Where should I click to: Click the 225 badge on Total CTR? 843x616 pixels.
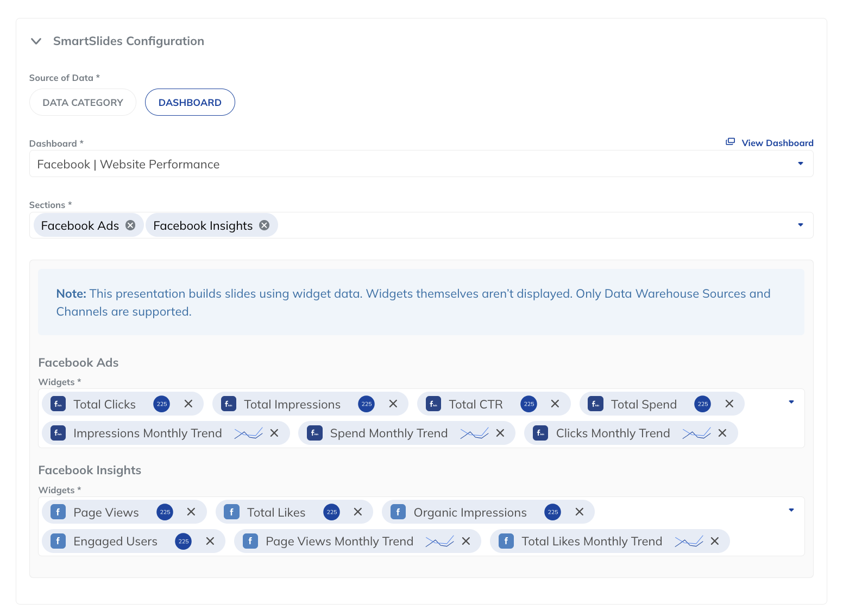[529, 404]
